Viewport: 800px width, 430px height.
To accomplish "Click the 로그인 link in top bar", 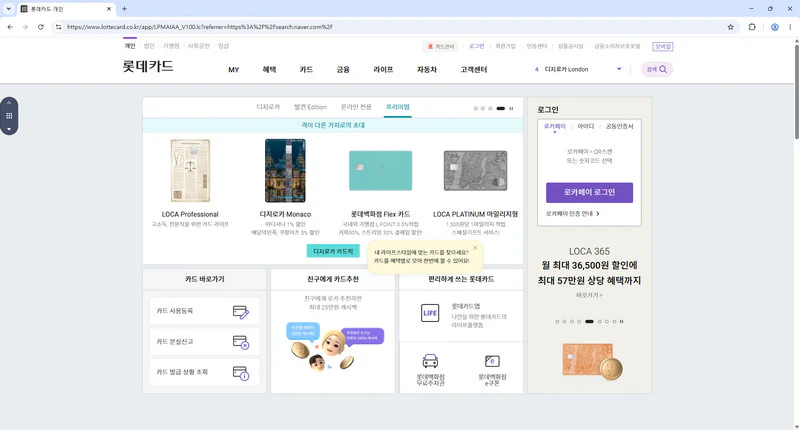I will [x=477, y=46].
